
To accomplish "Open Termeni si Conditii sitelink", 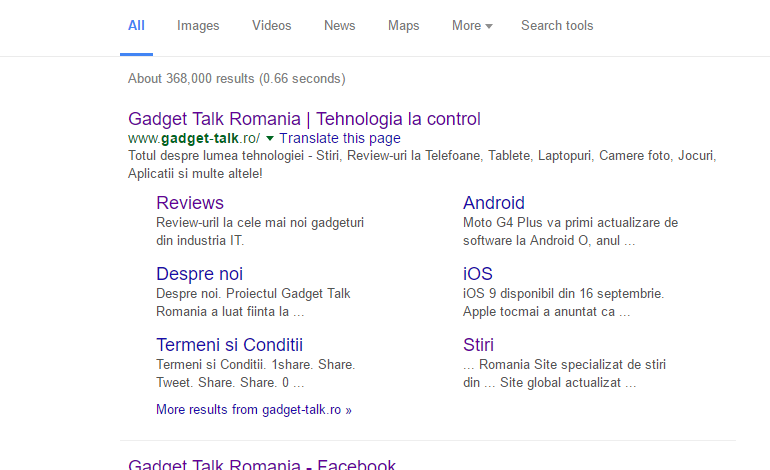I will pos(229,345).
